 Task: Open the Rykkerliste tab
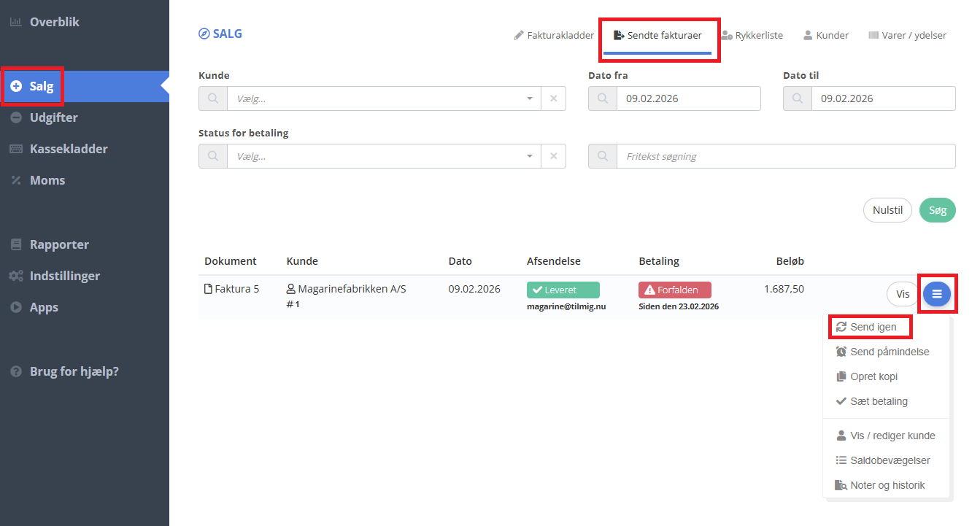tap(752, 35)
